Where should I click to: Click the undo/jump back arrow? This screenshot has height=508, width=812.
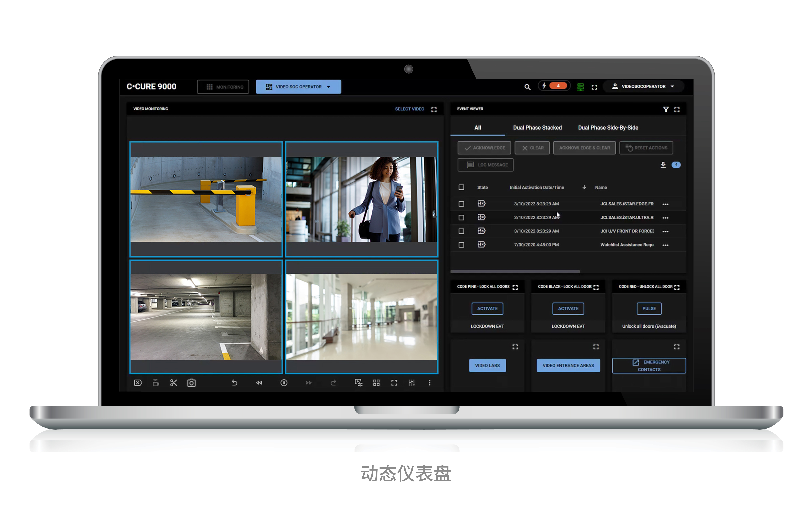click(234, 383)
